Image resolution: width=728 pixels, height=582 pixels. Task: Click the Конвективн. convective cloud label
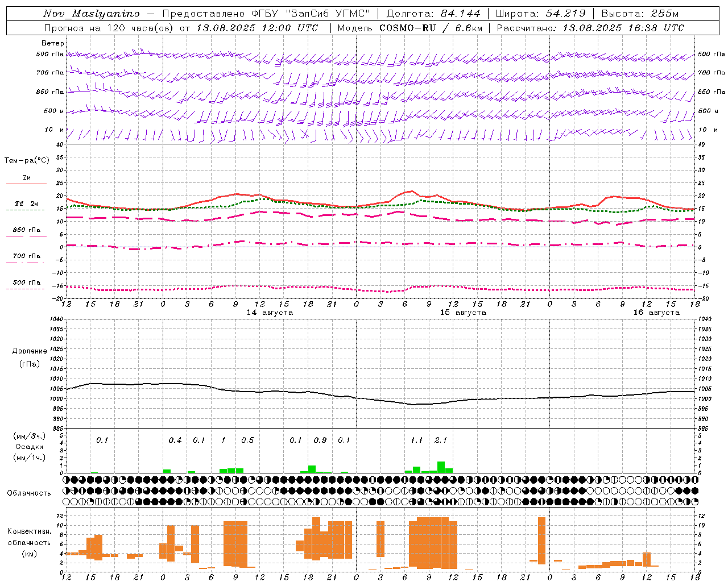[29, 531]
